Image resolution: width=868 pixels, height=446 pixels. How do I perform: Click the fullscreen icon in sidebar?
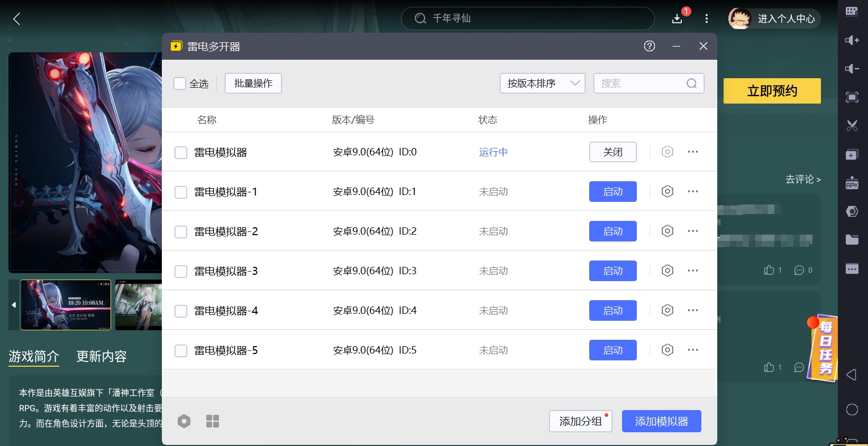click(x=852, y=97)
